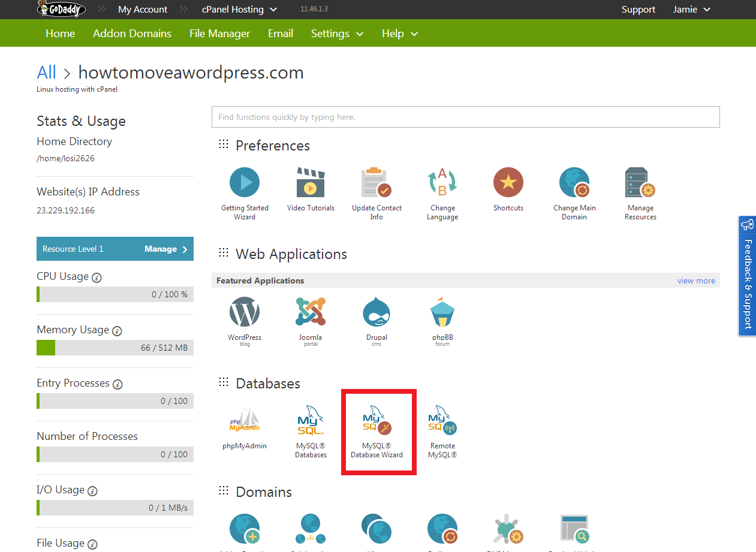Click the globe with plus Domains icon
Viewport: 756px width, 552px height.
coord(245,529)
